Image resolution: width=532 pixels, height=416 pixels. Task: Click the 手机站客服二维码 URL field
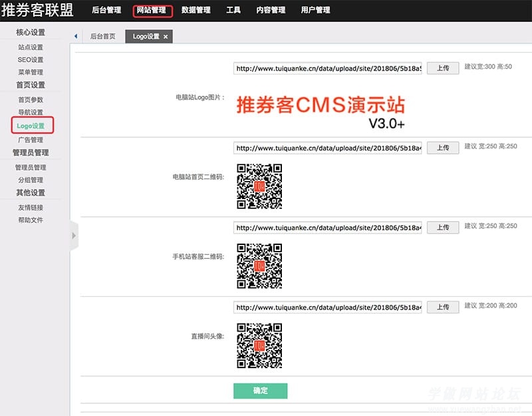(328, 228)
